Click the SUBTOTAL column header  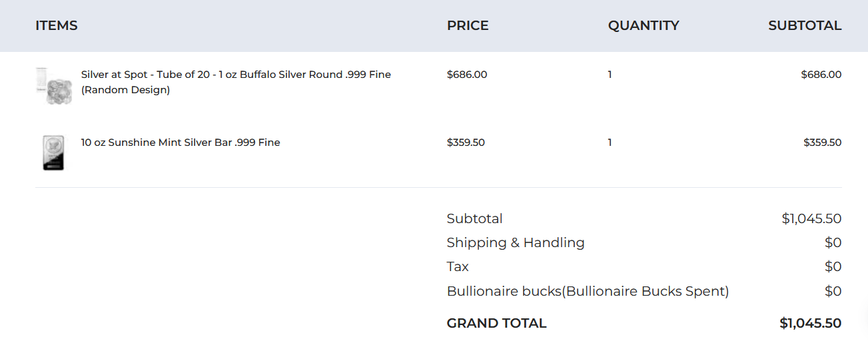coord(805,26)
